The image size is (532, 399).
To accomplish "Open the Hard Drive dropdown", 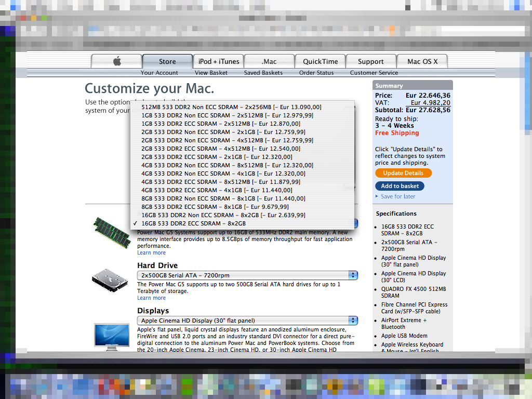I will [247, 275].
